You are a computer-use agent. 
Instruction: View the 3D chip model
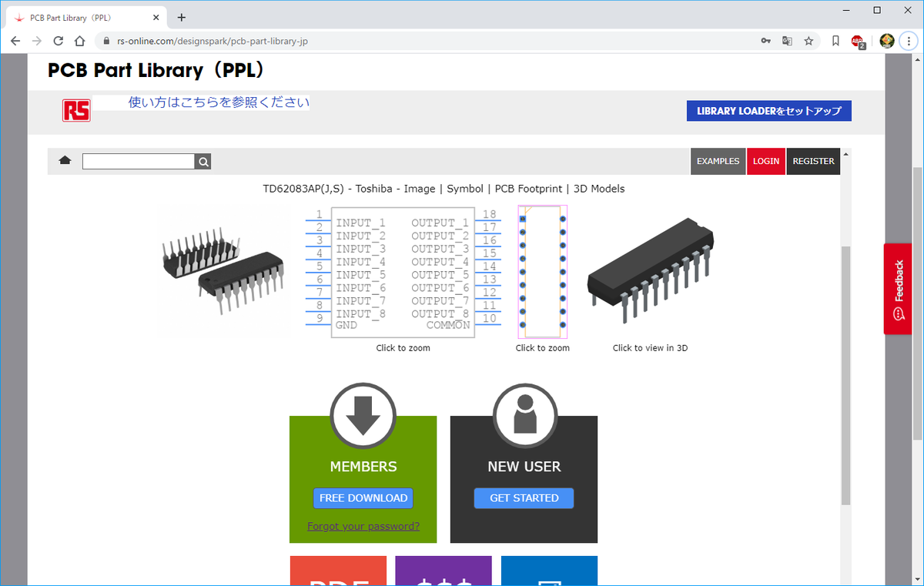(x=651, y=271)
